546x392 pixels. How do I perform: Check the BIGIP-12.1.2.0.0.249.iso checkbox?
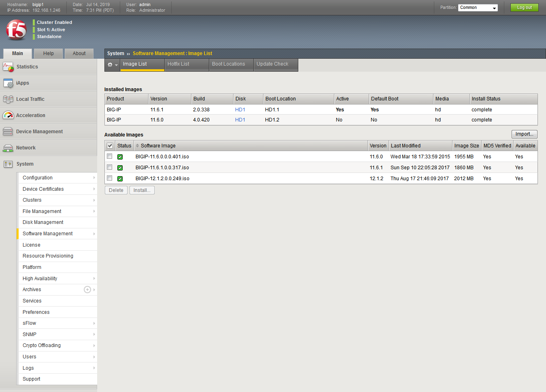coord(109,178)
